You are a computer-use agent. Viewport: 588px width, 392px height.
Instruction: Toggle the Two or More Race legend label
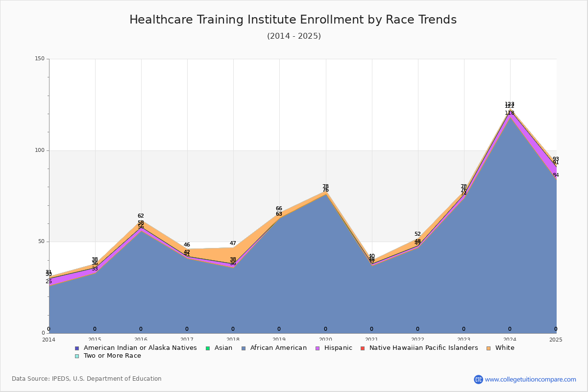click(x=112, y=356)
